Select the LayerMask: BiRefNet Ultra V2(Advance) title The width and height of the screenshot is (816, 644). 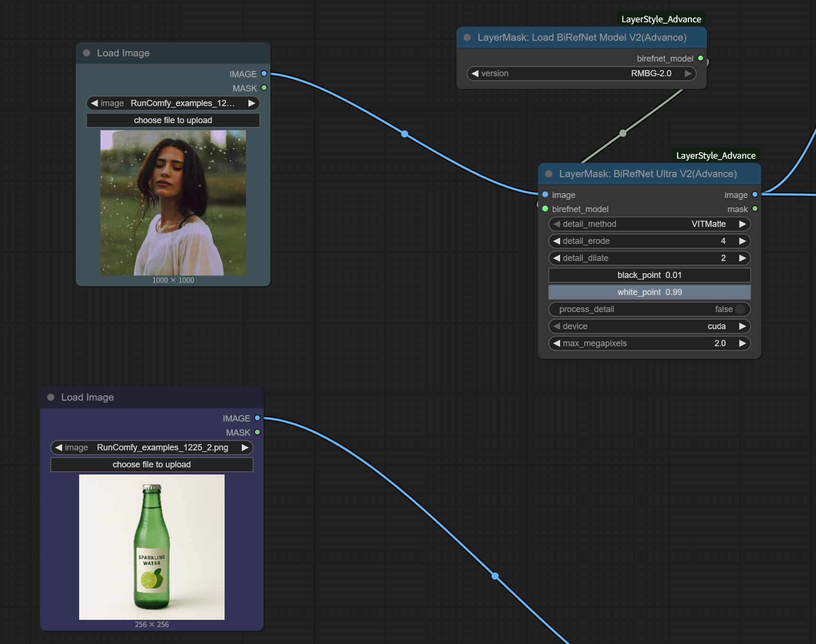coord(648,174)
